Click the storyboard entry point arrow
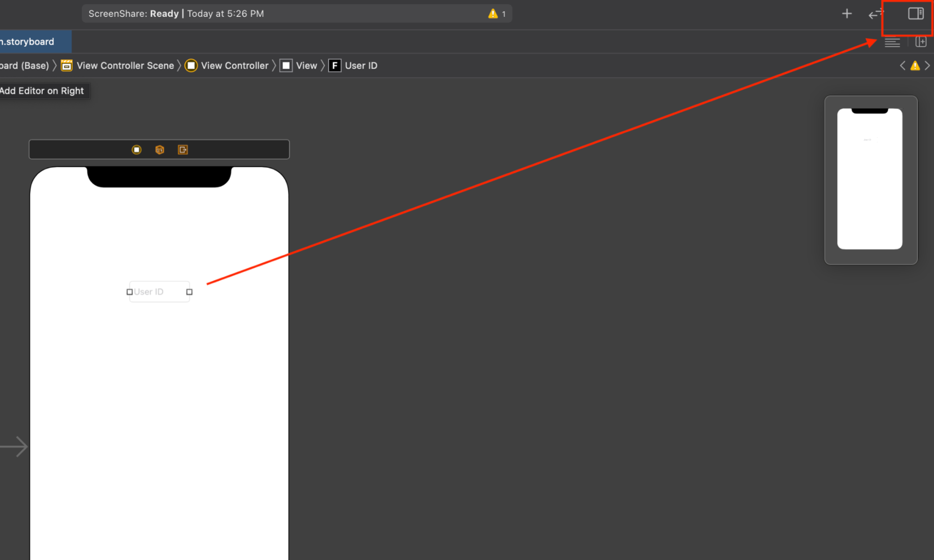The image size is (934, 560). tap(14, 447)
